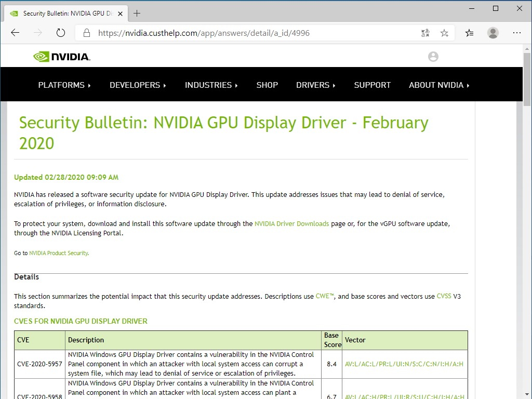532x399 pixels.
Task: Maximize the browser window
Action: pos(496,8)
